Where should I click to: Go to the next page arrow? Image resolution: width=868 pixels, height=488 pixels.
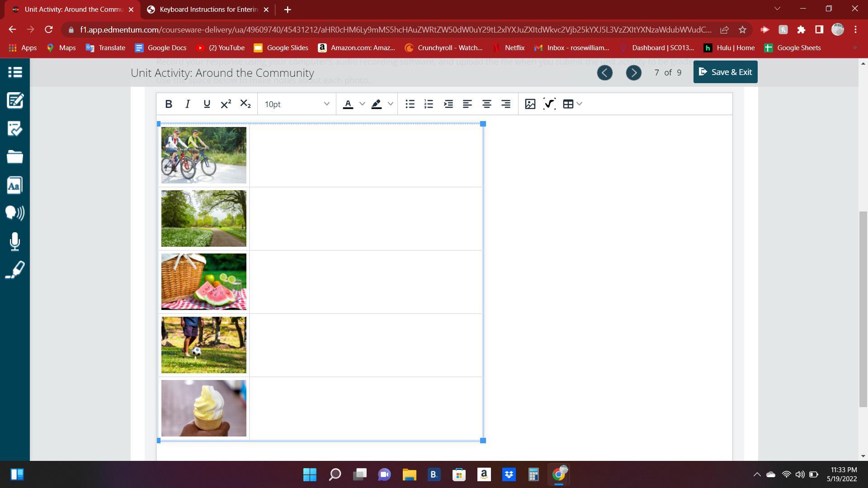click(633, 73)
